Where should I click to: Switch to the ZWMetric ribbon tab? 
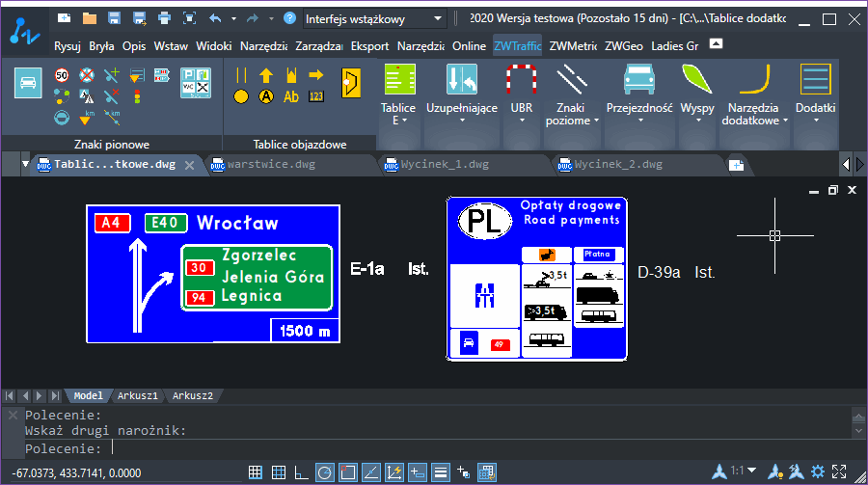tap(573, 46)
